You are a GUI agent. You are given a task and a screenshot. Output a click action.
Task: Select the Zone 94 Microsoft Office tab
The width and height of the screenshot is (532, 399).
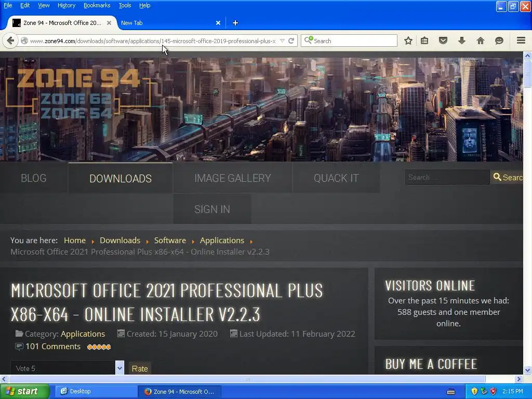point(62,23)
